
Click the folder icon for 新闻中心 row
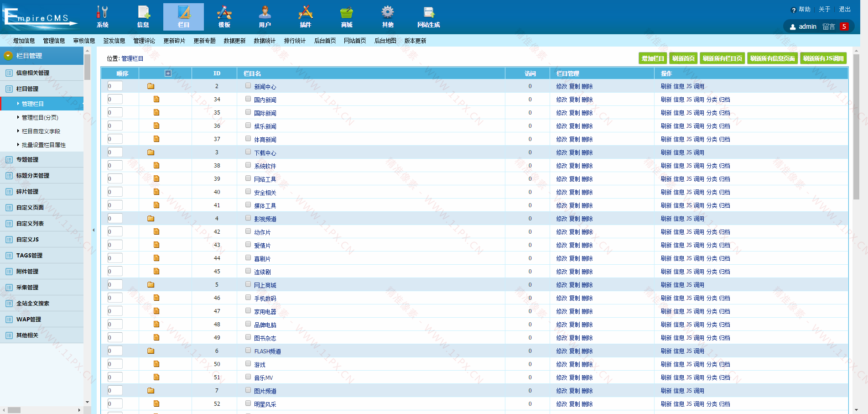[x=151, y=86]
